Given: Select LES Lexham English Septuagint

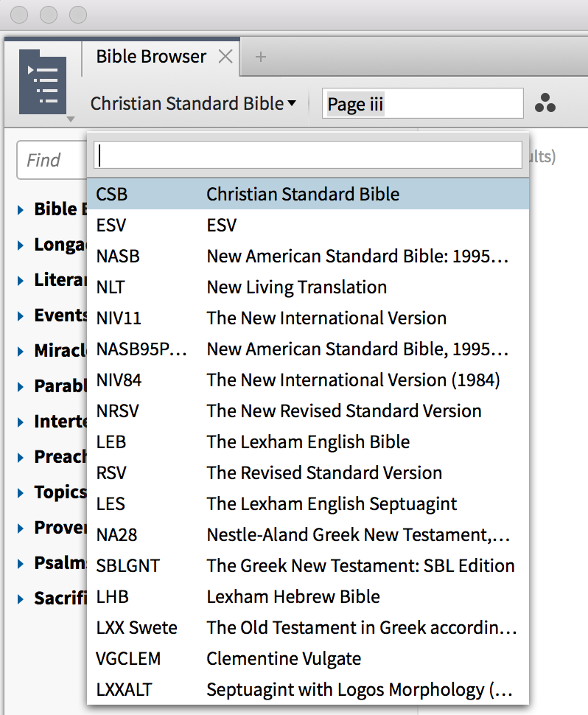Looking at the screenshot, I should click(x=308, y=504).
